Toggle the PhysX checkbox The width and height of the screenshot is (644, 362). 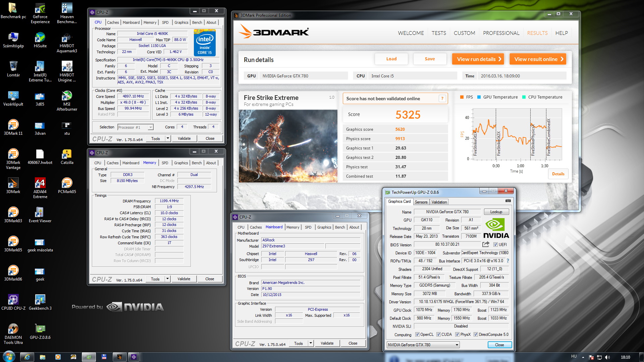457,335
